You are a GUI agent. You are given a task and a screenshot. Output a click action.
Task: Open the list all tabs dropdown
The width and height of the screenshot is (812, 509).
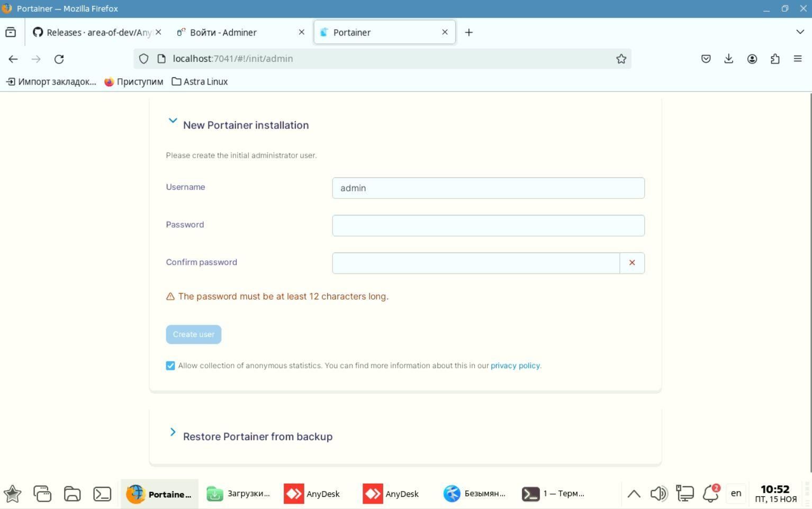(x=800, y=32)
